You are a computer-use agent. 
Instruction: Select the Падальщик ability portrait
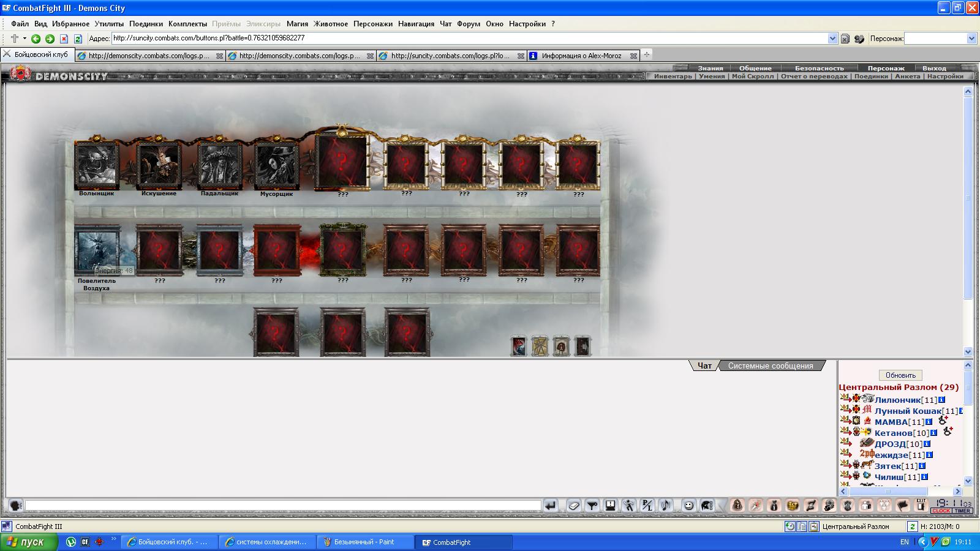tap(220, 165)
